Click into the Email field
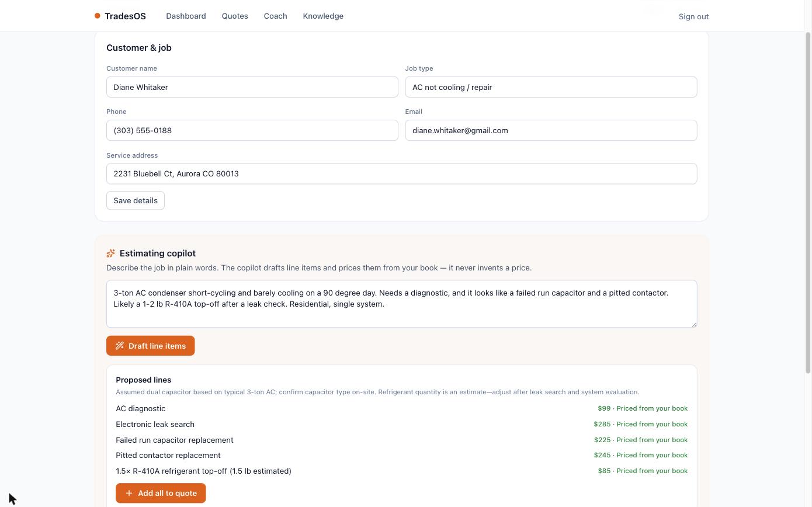The width and height of the screenshot is (812, 507). (x=551, y=130)
